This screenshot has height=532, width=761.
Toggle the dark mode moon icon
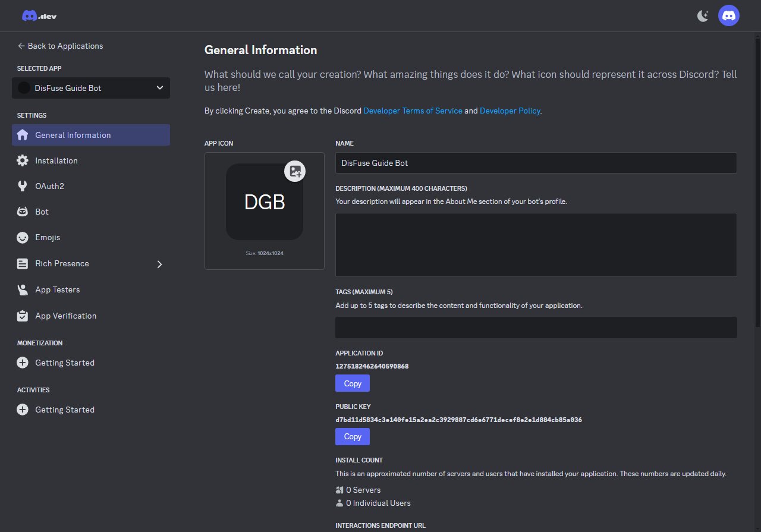[x=703, y=16]
